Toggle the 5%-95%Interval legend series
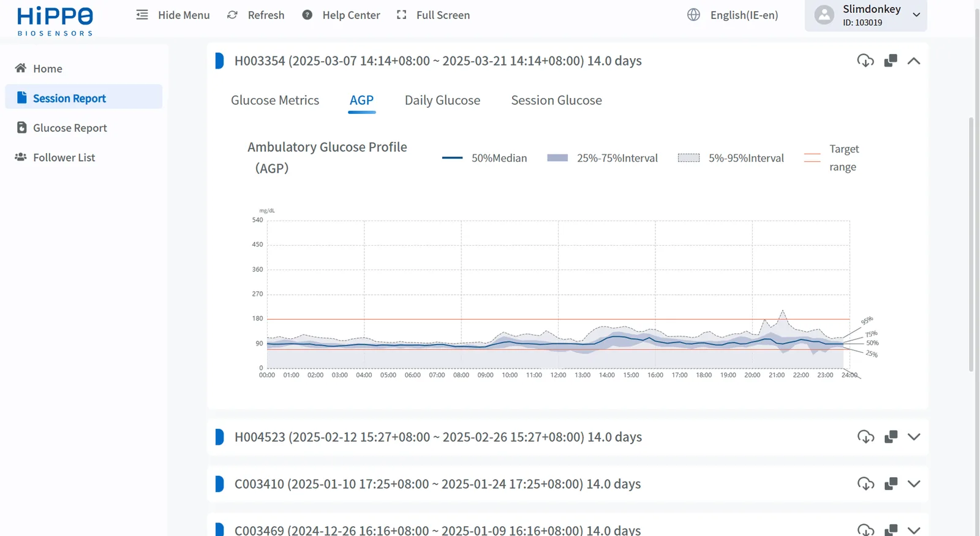980x536 pixels. click(x=731, y=158)
